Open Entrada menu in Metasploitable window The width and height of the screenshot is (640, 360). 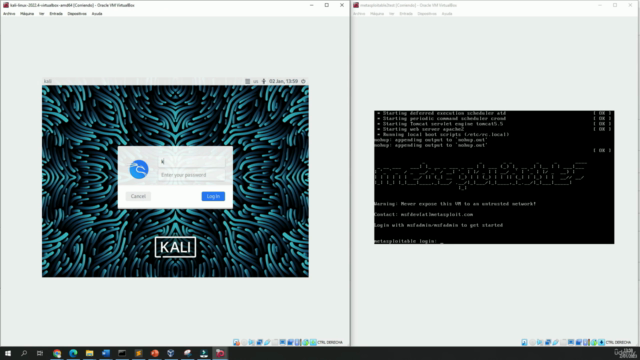(406, 13)
